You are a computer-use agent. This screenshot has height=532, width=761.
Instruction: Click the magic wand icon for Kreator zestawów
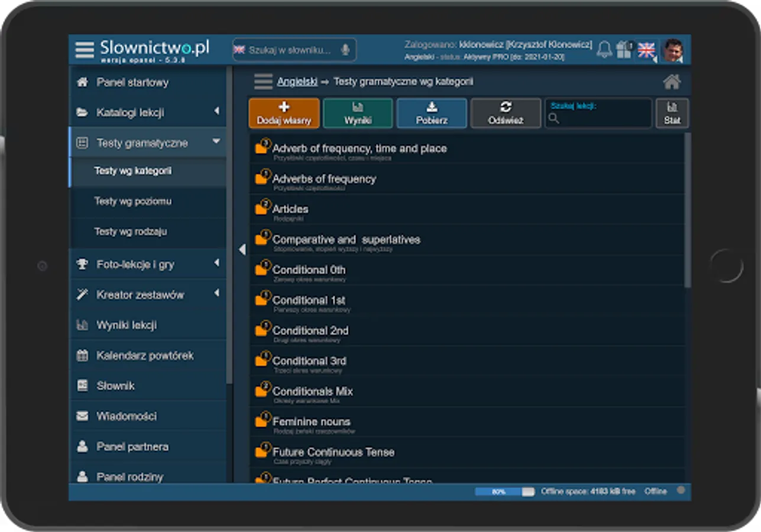82,294
